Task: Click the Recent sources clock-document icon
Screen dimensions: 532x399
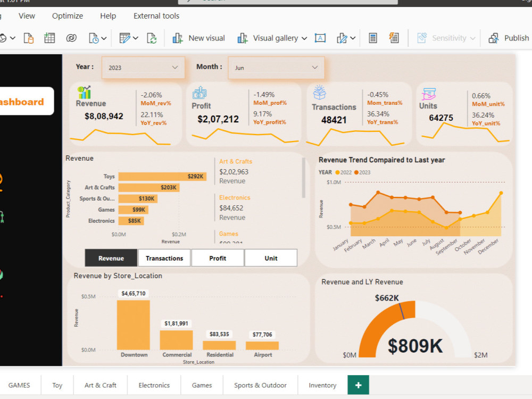Action: [93, 38]
